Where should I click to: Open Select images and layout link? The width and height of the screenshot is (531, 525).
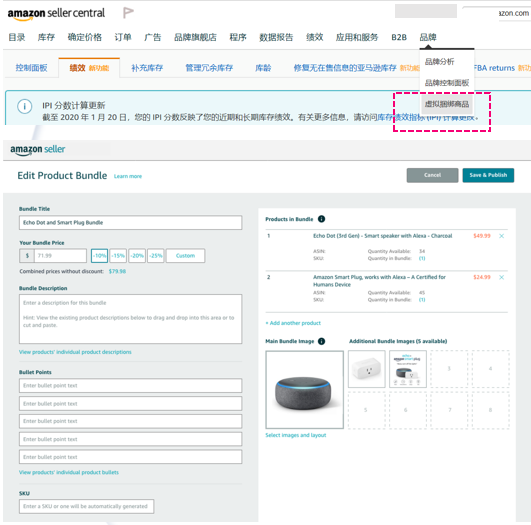tap(296, 435)
